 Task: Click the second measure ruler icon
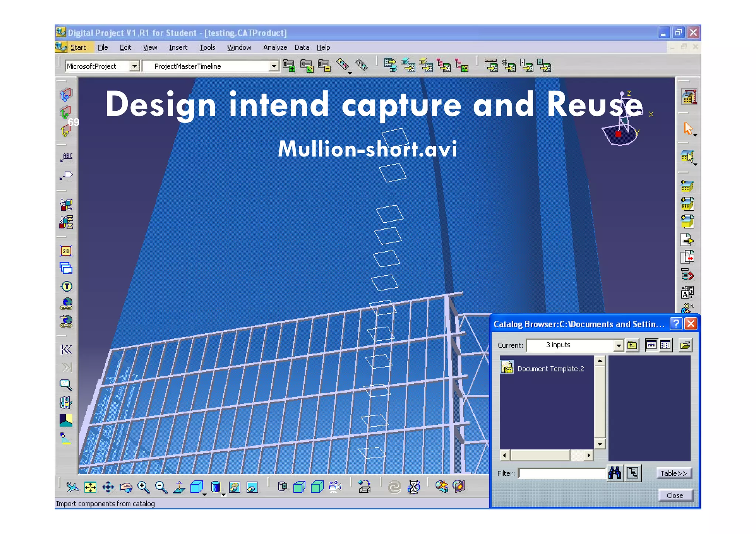pyautogui.click(x=361, y=65)
